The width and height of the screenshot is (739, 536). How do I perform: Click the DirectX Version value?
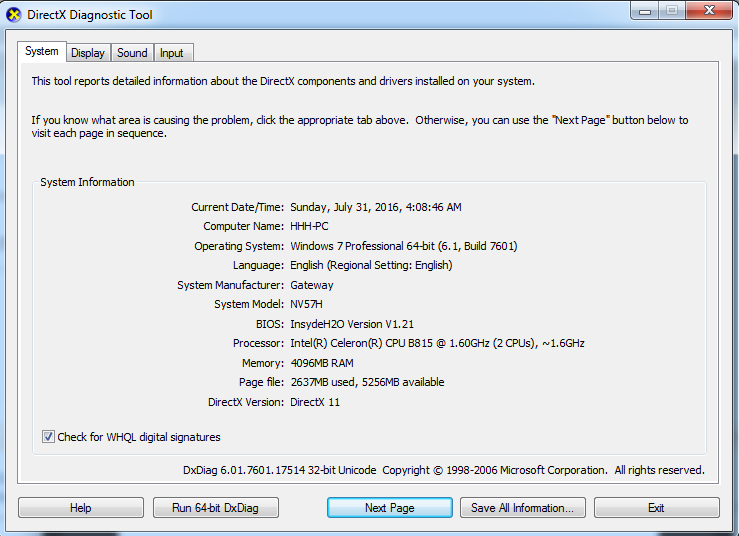[317, 402]
